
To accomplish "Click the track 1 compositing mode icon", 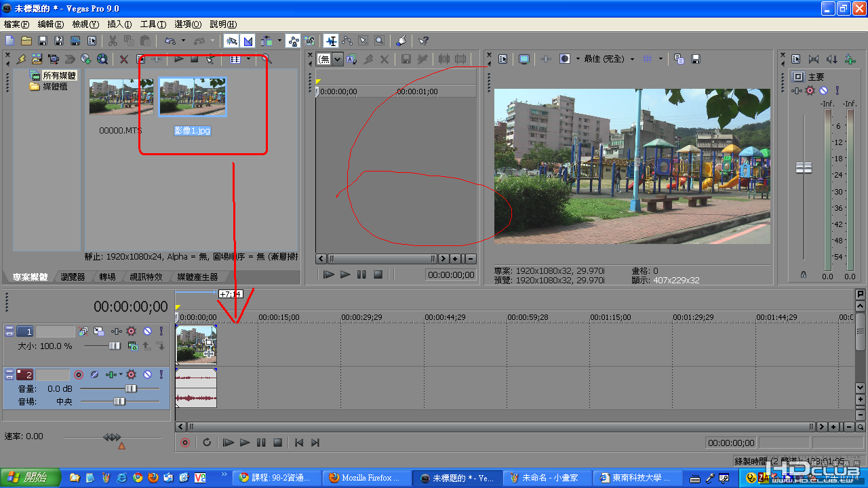I will tap(133, 346).
